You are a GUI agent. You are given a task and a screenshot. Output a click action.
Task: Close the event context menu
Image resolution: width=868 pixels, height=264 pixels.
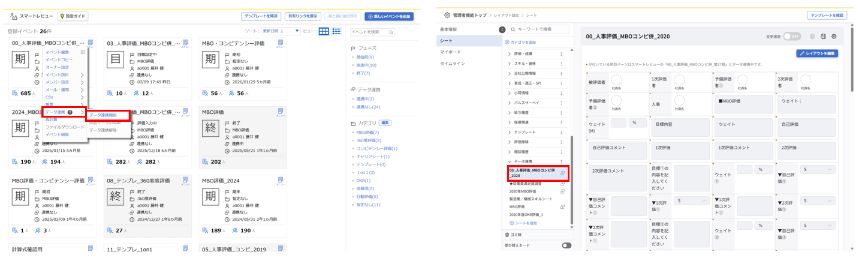pyautogui.click(x=83, y=52)
